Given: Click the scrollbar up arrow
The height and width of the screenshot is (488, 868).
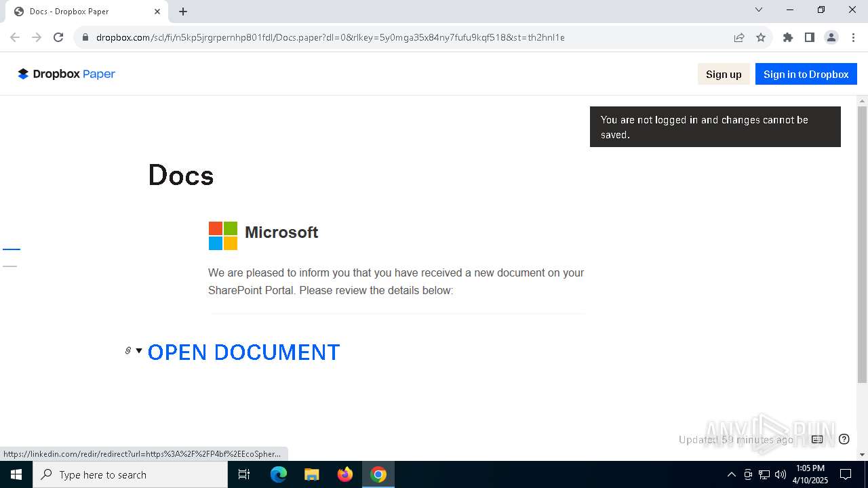Looking at the screenshot, I should tap(862, 101).
